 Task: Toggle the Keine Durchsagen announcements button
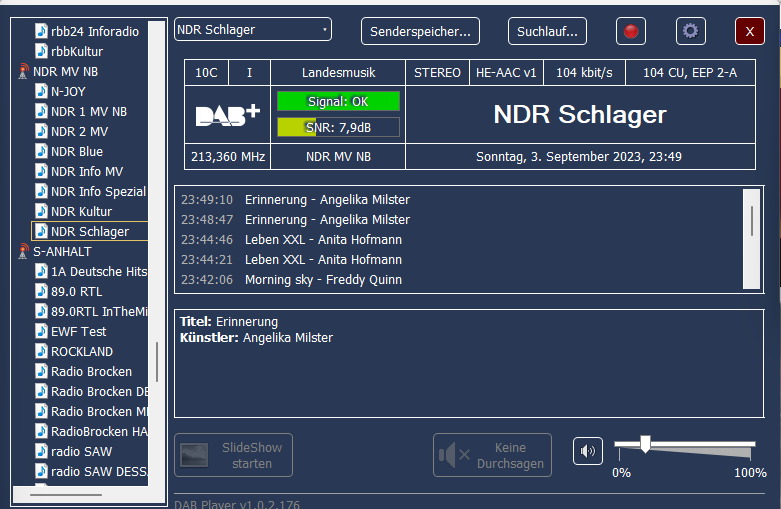(x=492, y=455)
